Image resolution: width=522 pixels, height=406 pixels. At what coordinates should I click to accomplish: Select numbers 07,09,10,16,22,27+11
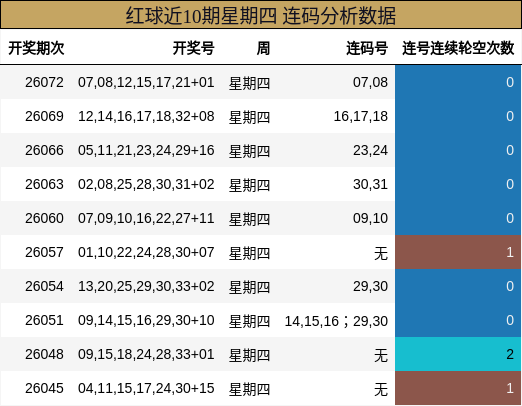[x=146, y=218]
